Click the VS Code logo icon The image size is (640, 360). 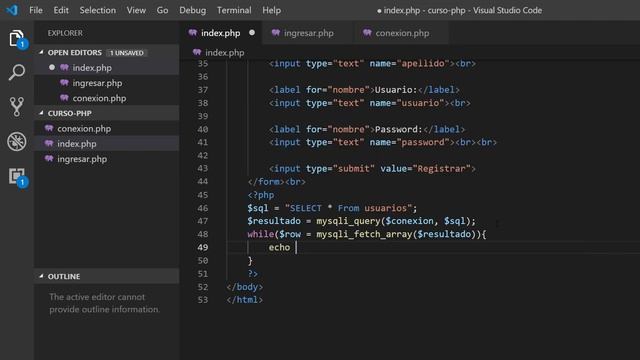coord(12,10)
